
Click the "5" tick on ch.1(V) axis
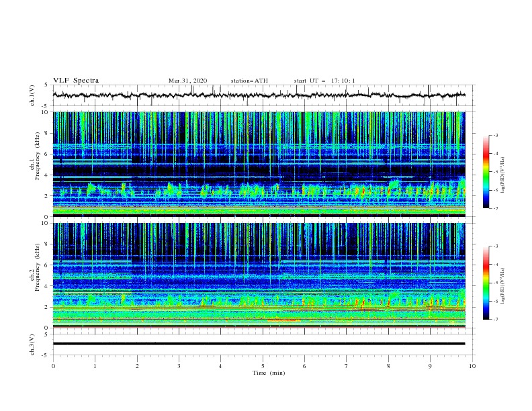tap(46, 85)
